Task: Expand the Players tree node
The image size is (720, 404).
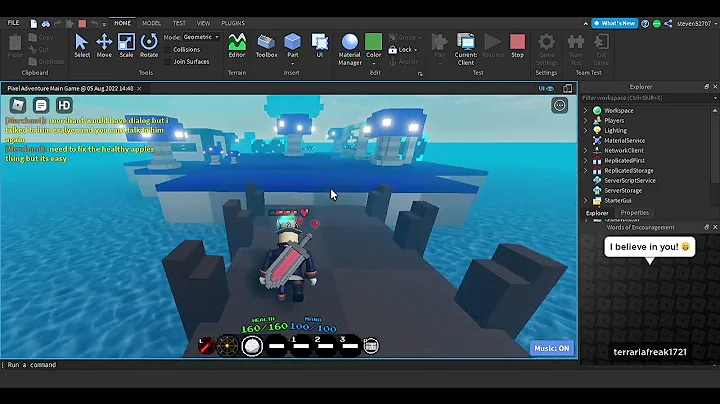Action: click(585, 121)
